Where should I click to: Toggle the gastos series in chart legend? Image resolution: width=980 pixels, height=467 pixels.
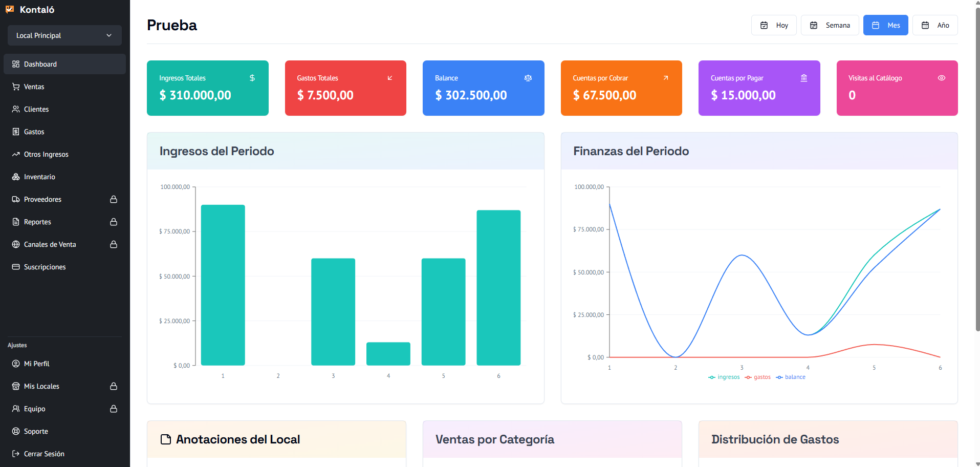(x=758, y=377)
